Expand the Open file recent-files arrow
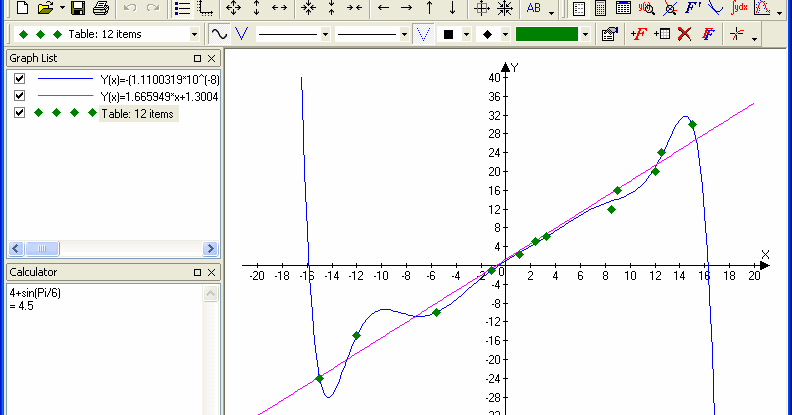This screenshot has height=415, width=792. pyautogui.click(x=62, y=8)
